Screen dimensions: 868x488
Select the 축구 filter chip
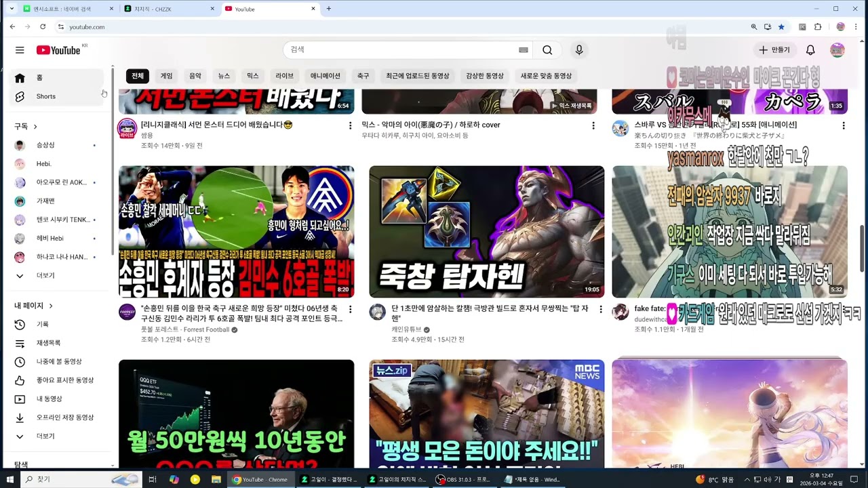pos(363,76)
